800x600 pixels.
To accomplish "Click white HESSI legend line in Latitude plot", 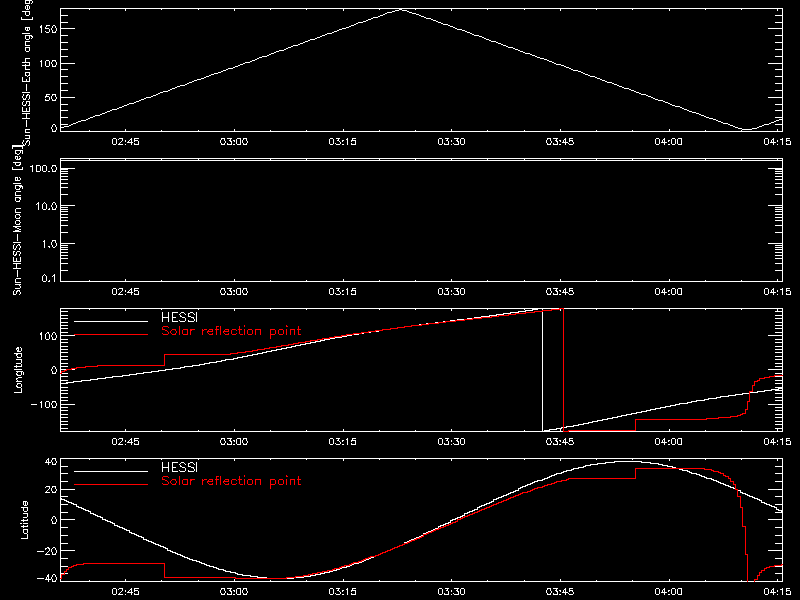I will [111, 471].
